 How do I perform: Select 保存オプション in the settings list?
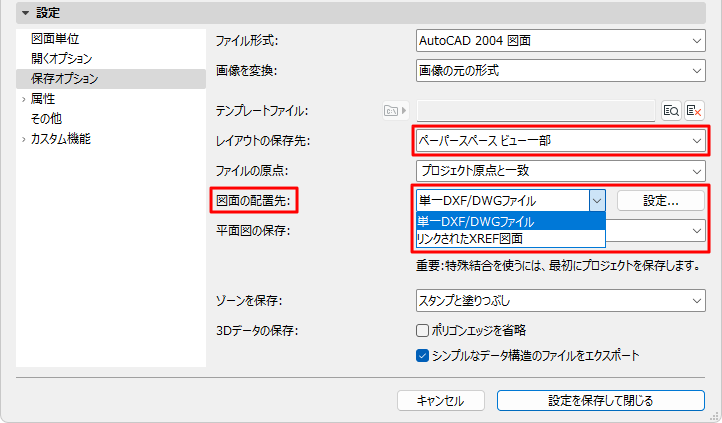click(111, 79)
